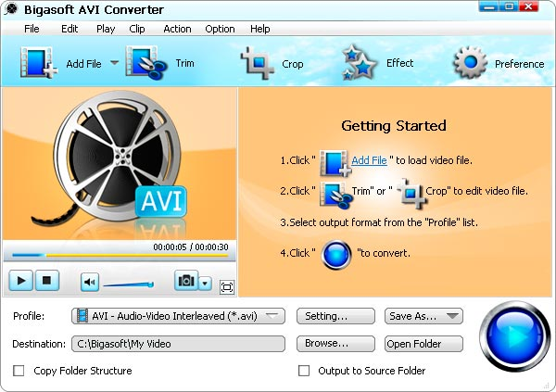This screenshot has width=556, height=392.
Task: Open the Edit menu
Action: pyautogui.click(x=69, y=29)
